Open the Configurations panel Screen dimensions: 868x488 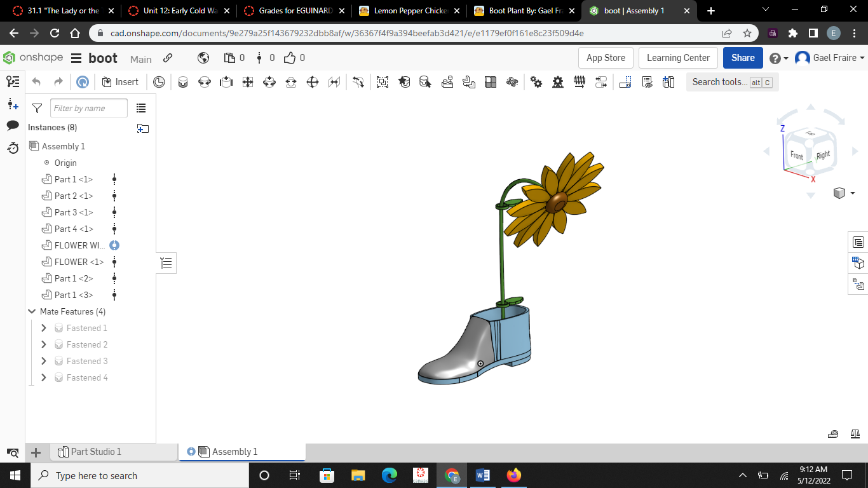pos(857,262)
